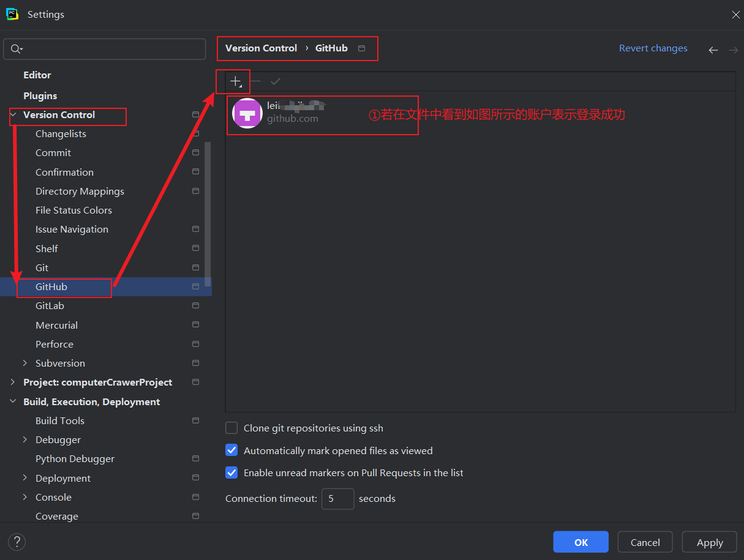Select the Perforce settings page

coord(54,344)
